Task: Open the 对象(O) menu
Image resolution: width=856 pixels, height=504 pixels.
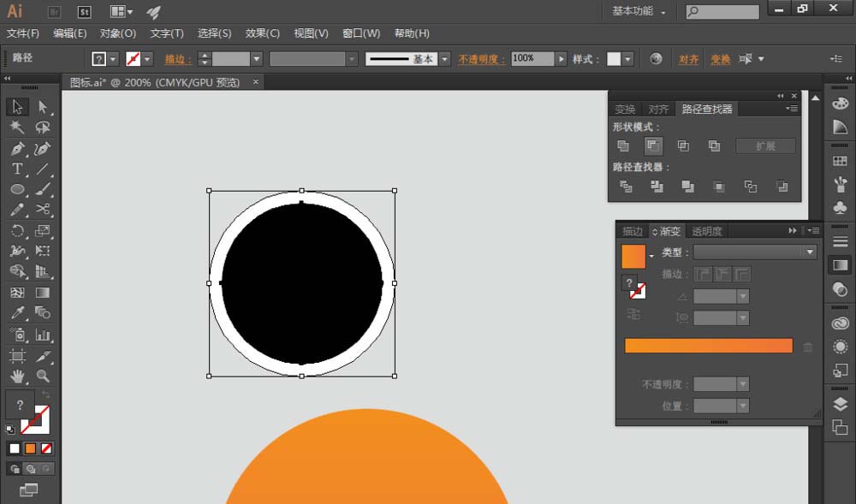Action: (118, 33)
